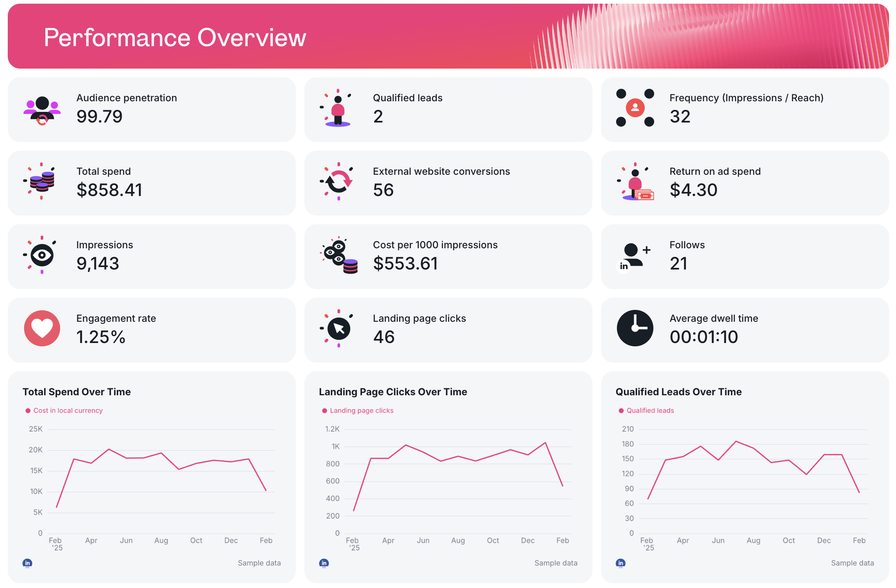This screenshot has height=588, width=896.
Task: Click Sample data under Total Spend chart
Action: [x=259, y=563]
